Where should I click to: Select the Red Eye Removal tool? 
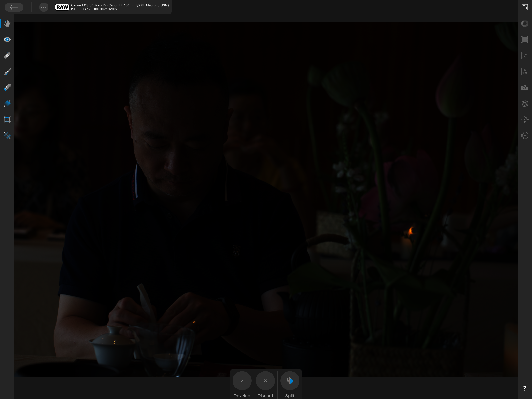7,40
